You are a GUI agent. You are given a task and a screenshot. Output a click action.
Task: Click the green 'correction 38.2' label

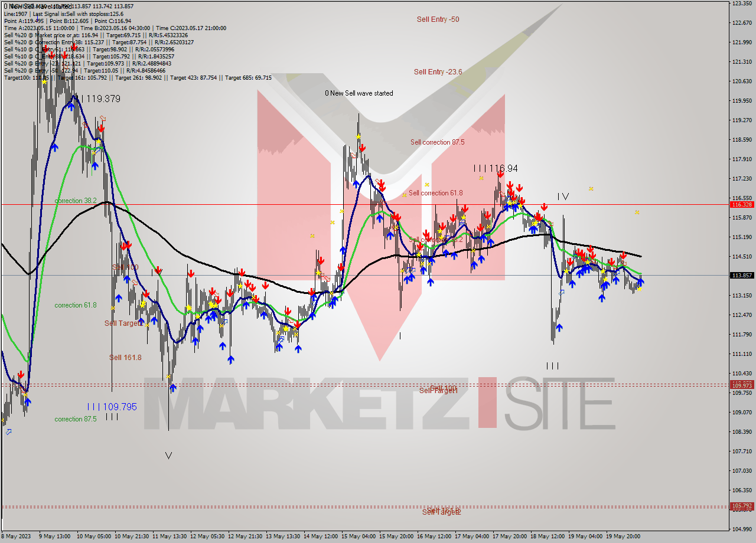[x=76, y=201]
